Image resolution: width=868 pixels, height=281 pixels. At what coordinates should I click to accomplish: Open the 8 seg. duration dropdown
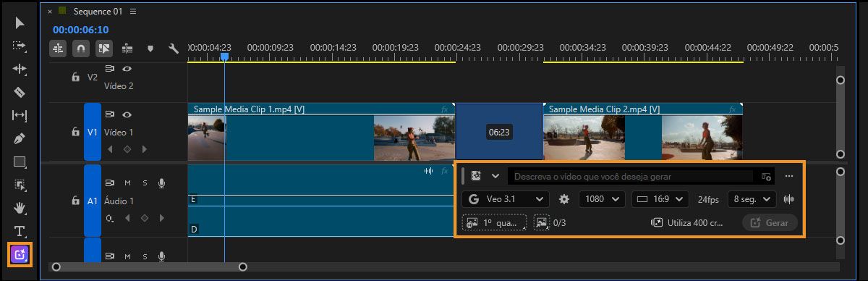pyautogui.click(x=752, y=199)
